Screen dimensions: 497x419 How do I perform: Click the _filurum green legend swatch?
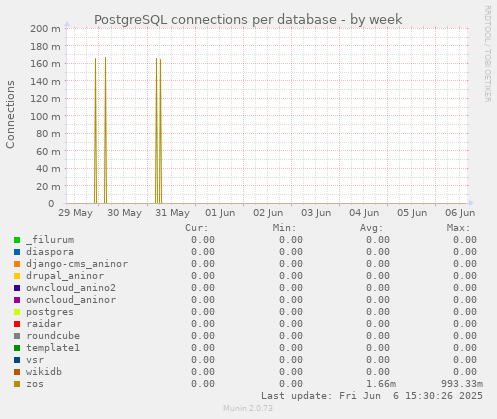[17, 240]
